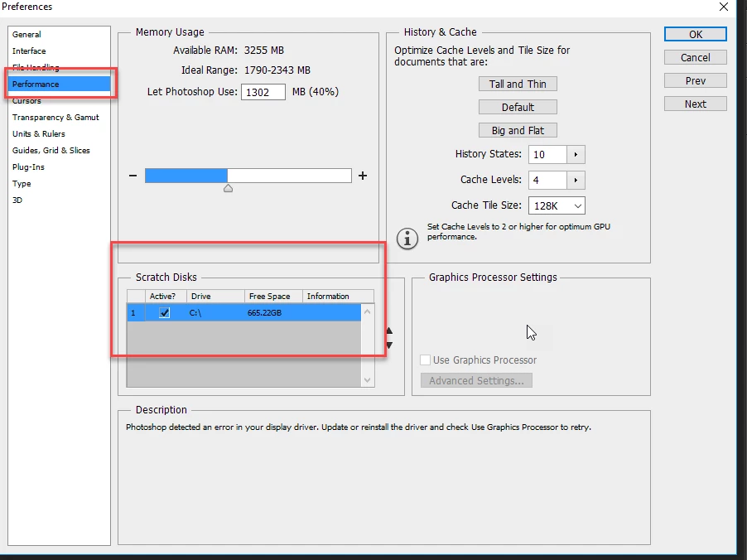Click the Advanced Settings button

476,381
